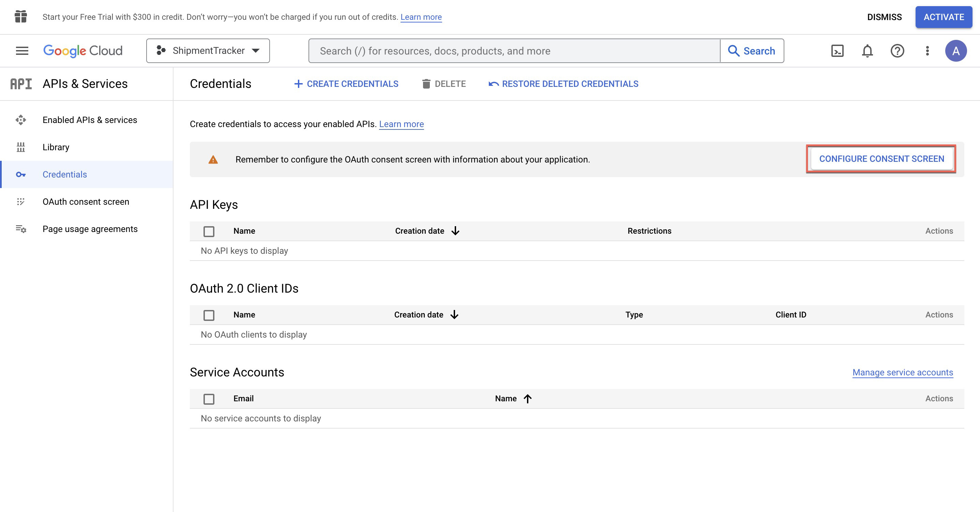Toggle the API Keys section checkbox

point(209,231)
